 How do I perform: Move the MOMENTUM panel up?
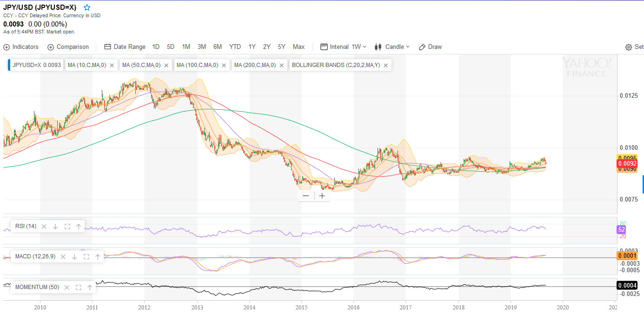90,287
